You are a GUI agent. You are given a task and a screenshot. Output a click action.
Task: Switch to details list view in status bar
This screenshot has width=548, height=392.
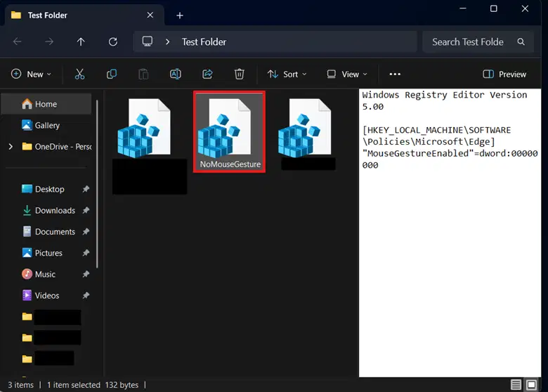click(x=516, y=385)
